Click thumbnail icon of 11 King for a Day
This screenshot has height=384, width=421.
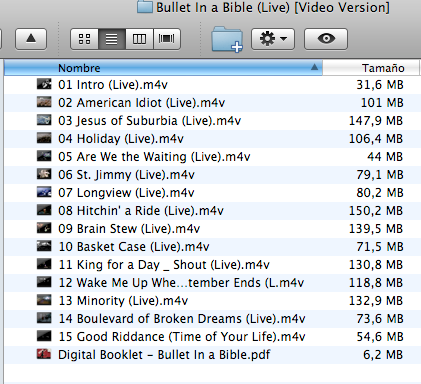coord(44,264)
